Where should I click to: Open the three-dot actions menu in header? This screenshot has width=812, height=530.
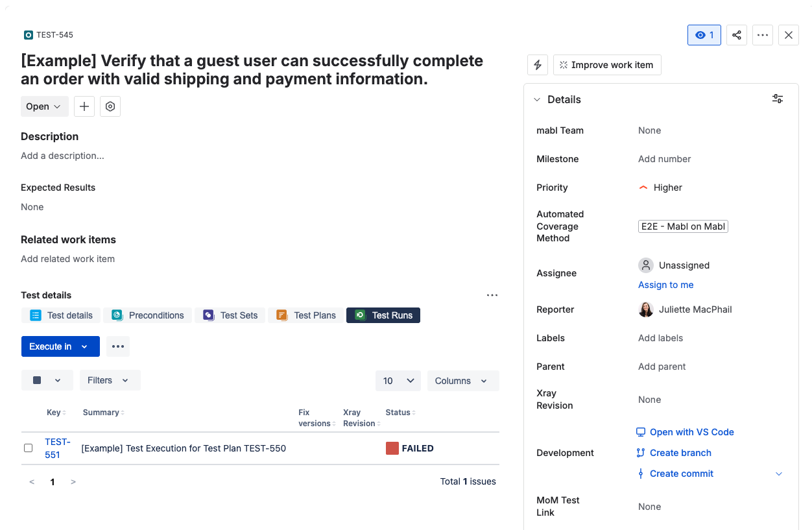coord(763,35)
